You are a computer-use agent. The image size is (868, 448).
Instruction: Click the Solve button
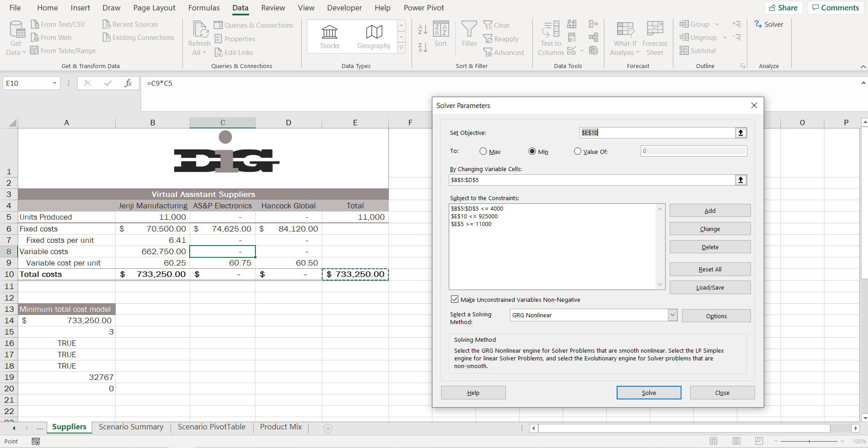648,392
